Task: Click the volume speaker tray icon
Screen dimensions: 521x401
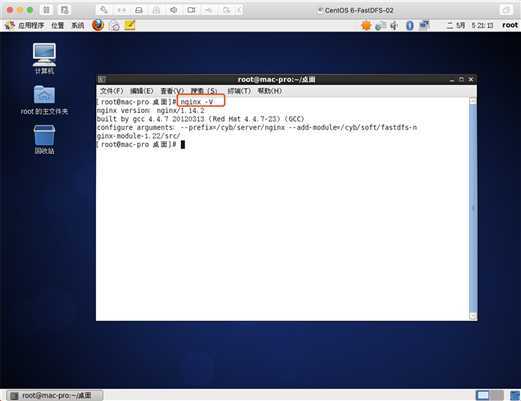Action: click(x=395, y=25)
